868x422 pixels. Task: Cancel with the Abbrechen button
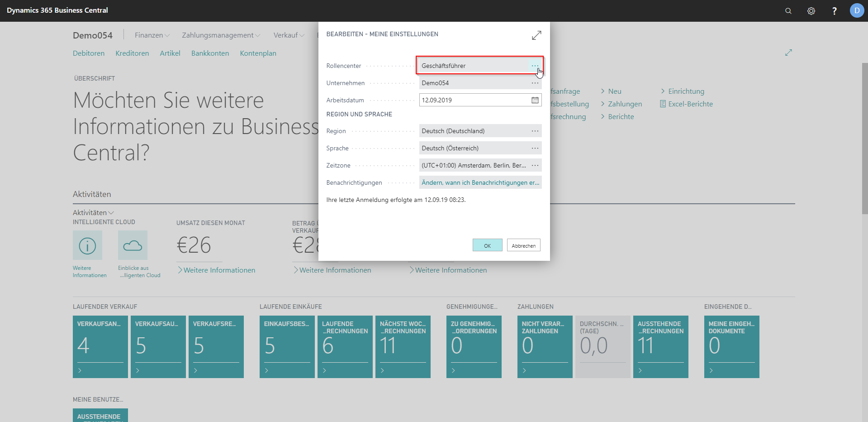click(x=523, y=245)
